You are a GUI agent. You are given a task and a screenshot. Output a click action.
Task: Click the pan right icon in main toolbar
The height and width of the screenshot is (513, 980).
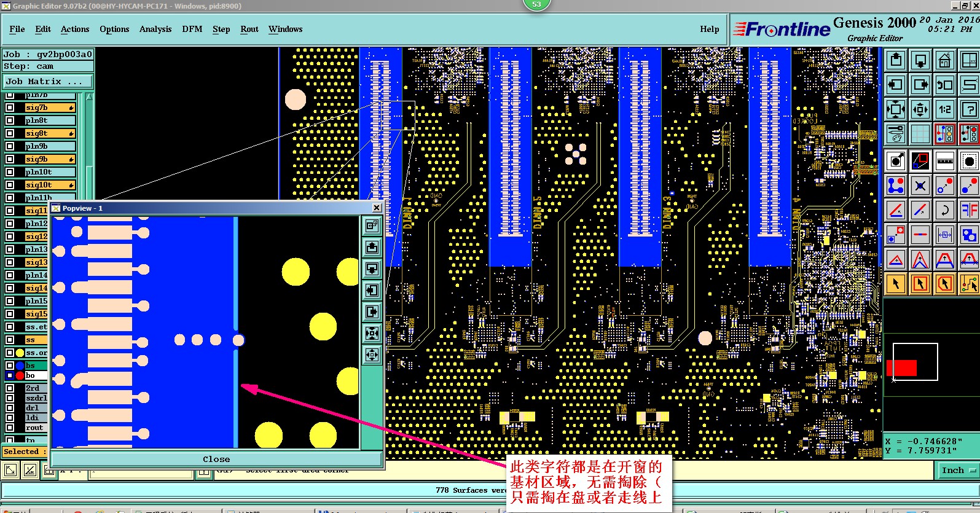pos(920,85)
